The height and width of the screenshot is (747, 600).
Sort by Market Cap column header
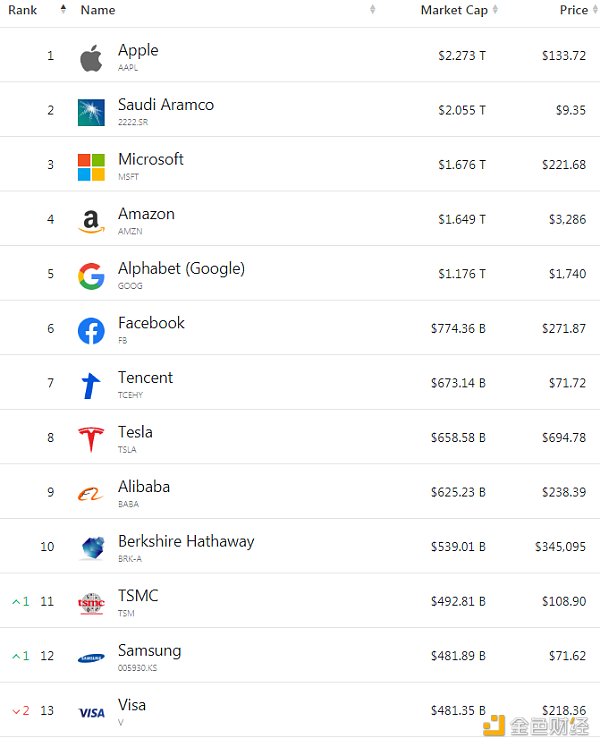[x=454, y=10]
